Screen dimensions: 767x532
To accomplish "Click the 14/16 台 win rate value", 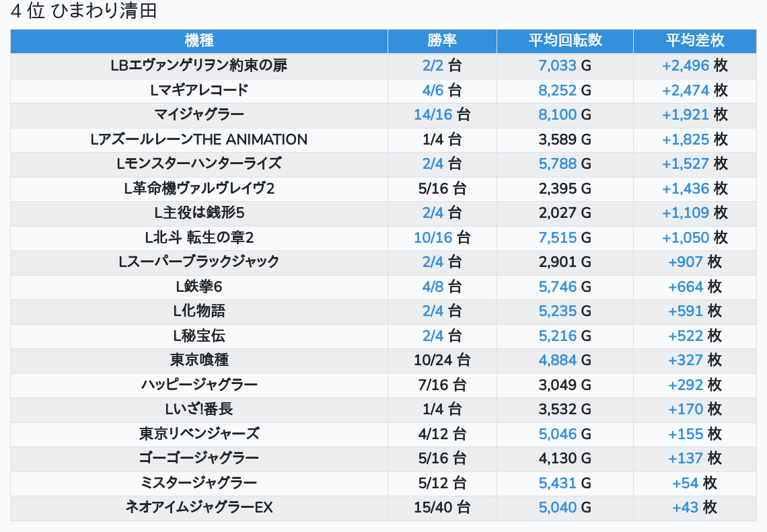I will (442, 114).
